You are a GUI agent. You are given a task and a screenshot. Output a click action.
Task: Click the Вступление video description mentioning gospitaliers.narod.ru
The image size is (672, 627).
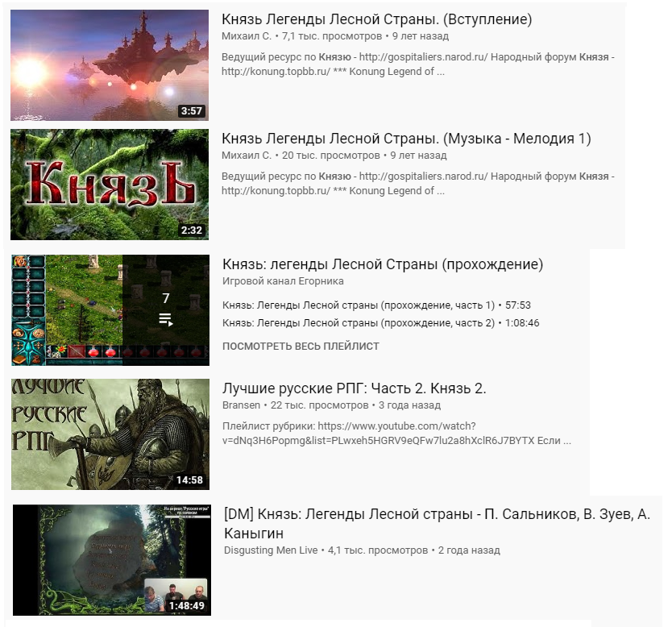click(x=418, y=64)
